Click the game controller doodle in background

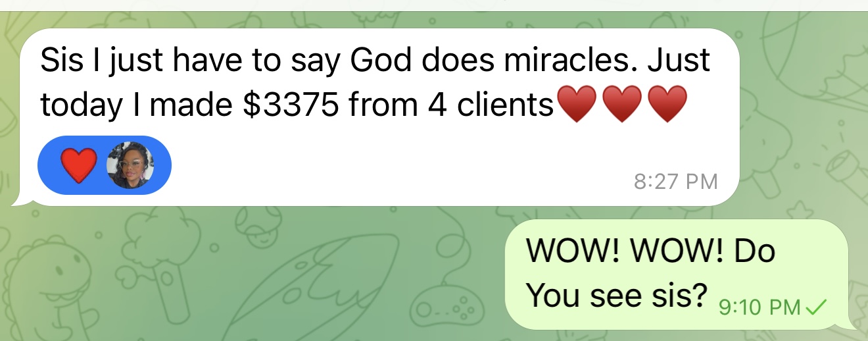[x=446, y=305]
